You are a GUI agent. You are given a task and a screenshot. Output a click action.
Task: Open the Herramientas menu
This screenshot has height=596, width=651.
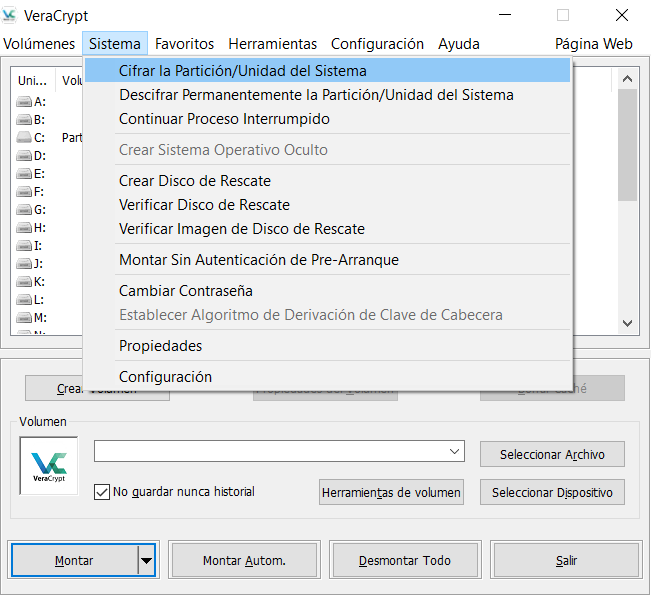click(x=272, y=44)
